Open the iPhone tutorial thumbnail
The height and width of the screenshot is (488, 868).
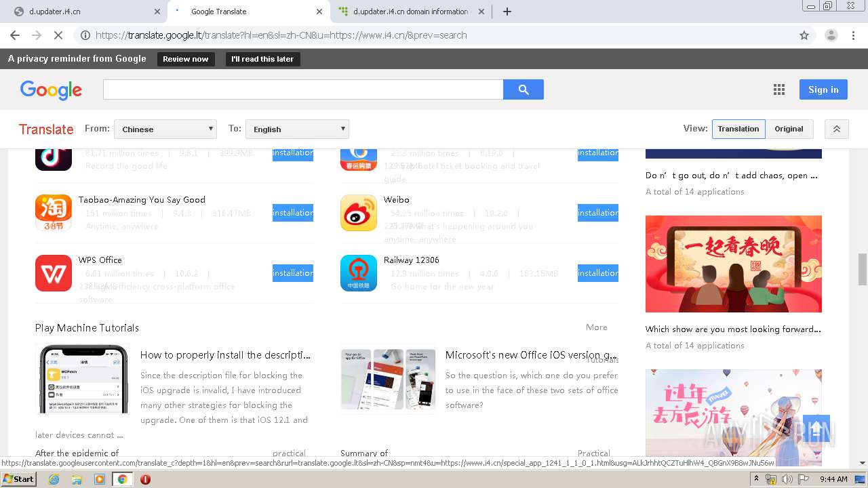pyautogui.click(x=83, y=379)
